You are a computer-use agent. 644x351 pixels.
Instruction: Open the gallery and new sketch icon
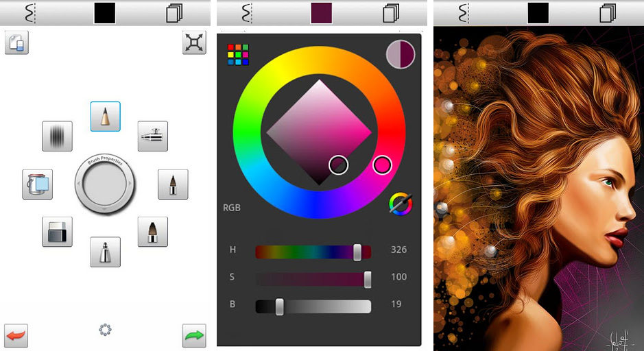(x=17, y=43)
